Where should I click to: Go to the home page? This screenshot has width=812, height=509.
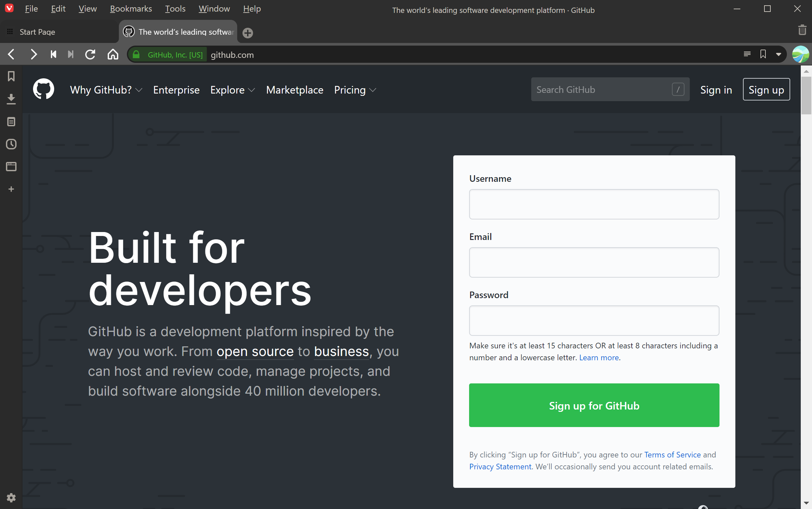[x=113, y=55]
